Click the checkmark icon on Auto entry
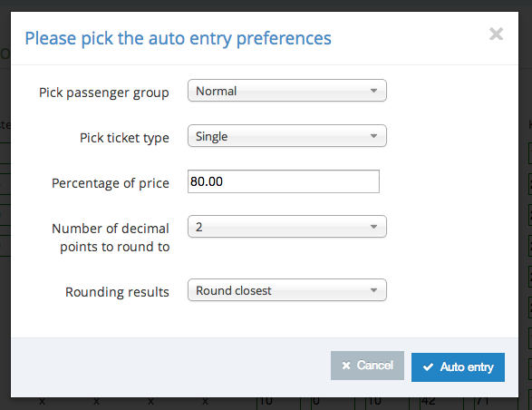The width and height of the screenshot is (532, 410). point(428,367)
